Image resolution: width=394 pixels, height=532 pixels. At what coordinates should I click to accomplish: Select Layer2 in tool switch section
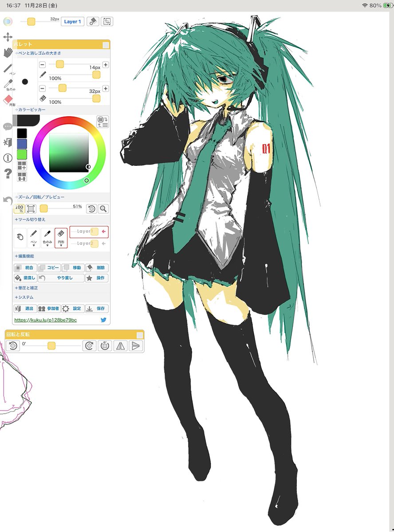(x=89, y=243)
